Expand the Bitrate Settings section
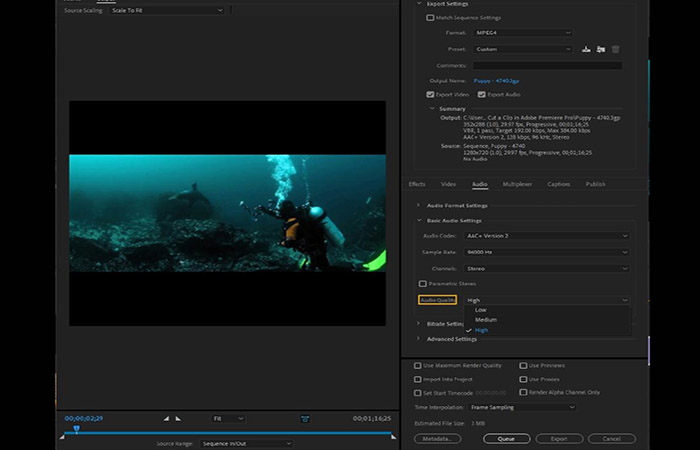Screen dimensions: 700x450 (418, 324)
